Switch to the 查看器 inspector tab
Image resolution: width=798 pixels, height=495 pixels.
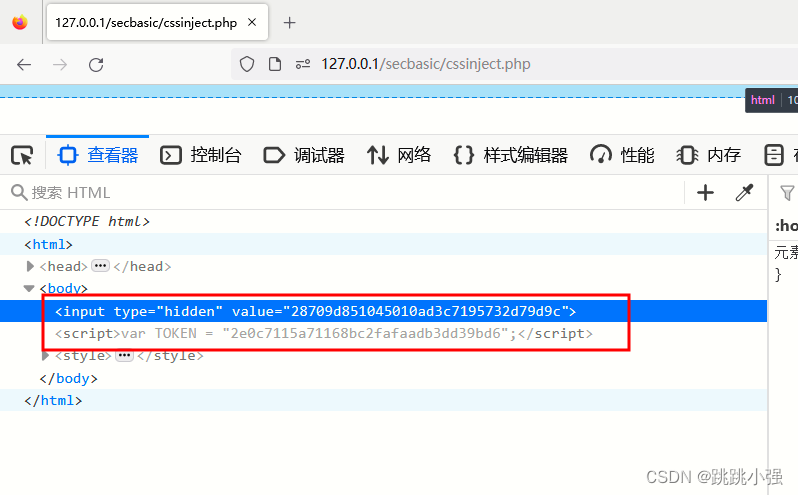click(98, 155)
